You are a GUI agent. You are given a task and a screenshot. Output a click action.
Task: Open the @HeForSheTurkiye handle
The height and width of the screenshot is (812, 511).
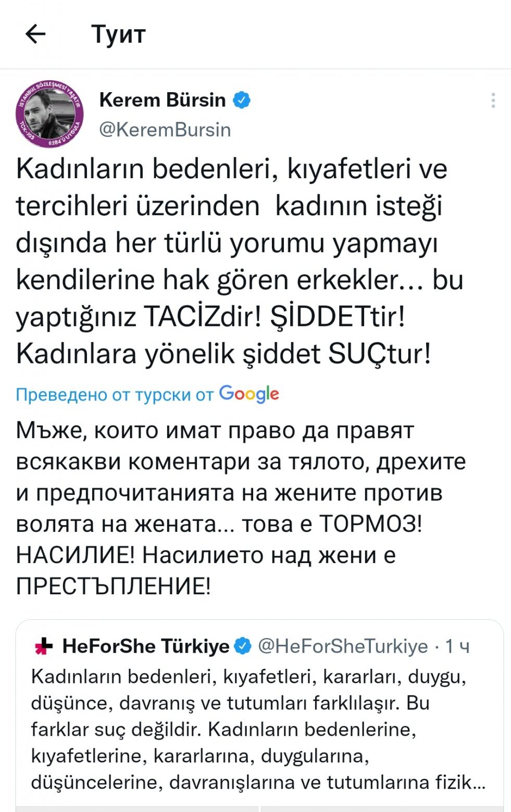point(343,646)
